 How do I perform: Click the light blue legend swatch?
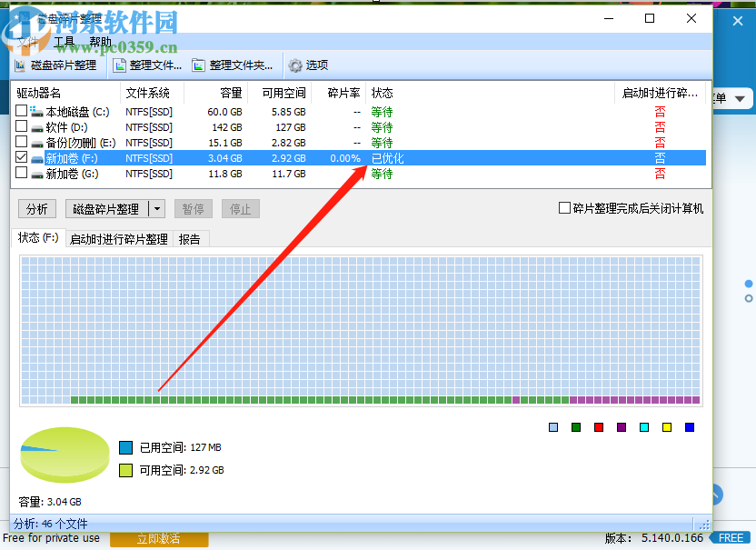tap(553, 427)
